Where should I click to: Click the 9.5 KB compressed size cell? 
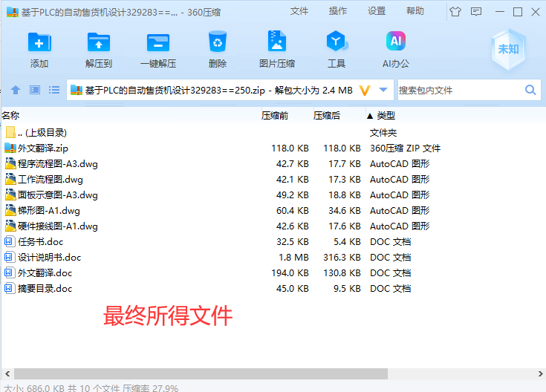point(347,289)
